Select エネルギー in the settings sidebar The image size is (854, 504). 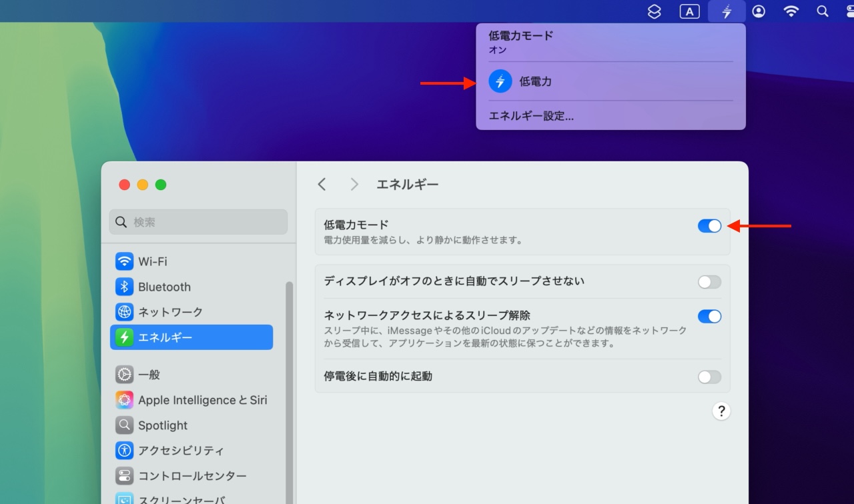(191, 337)
